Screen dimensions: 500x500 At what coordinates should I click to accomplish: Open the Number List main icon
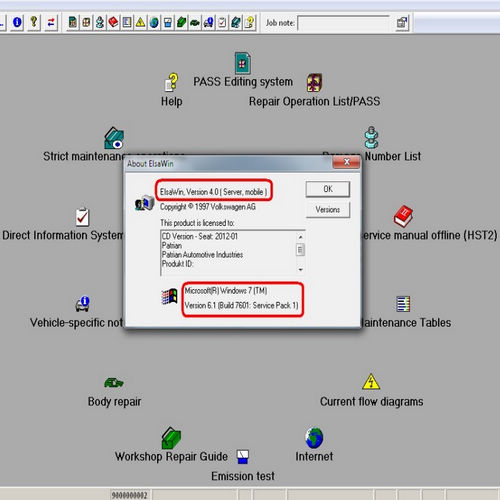pyautogui.click(x=371, y=137)
